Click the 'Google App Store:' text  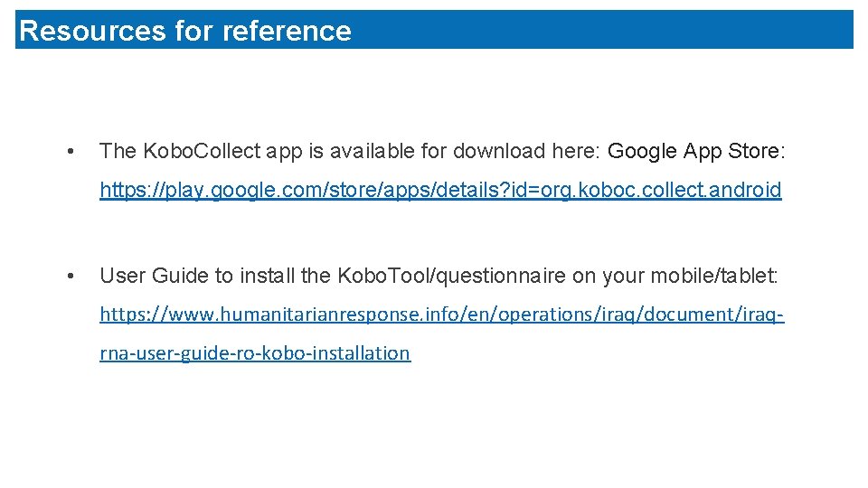[697, 151]
